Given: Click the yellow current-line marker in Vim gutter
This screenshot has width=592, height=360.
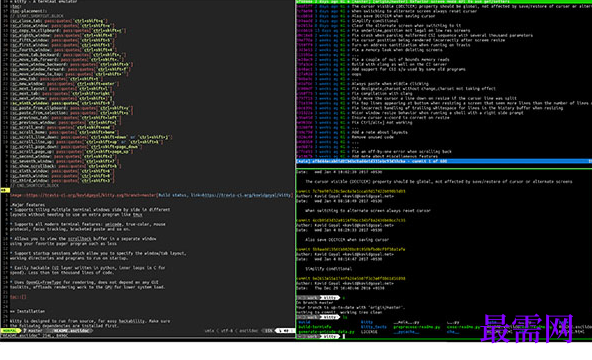Looking at the screenshot, I should [x=5, y=190].
